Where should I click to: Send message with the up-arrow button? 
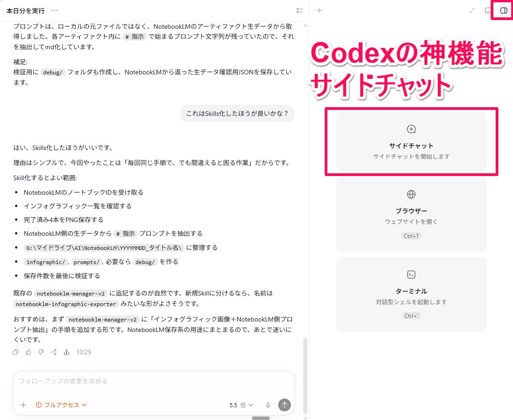click(285, 405)
